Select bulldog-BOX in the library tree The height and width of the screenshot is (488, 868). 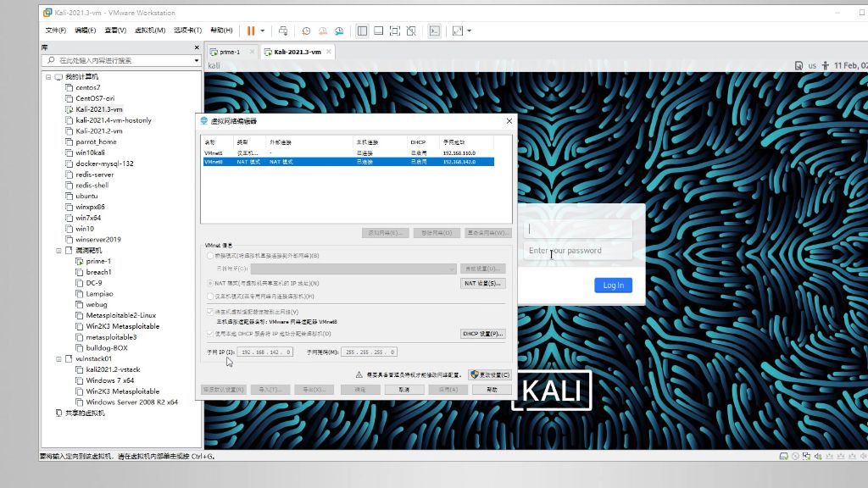pos(106,348)
